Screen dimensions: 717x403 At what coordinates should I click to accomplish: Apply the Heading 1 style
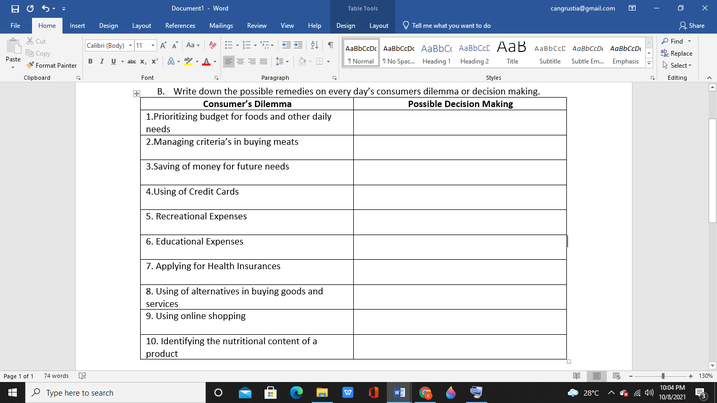(436, 53)
